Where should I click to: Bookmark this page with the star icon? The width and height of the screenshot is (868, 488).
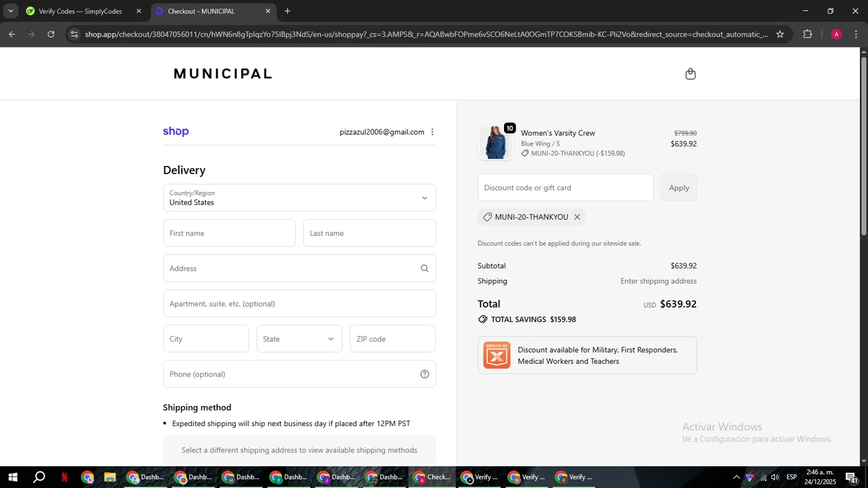780,34
